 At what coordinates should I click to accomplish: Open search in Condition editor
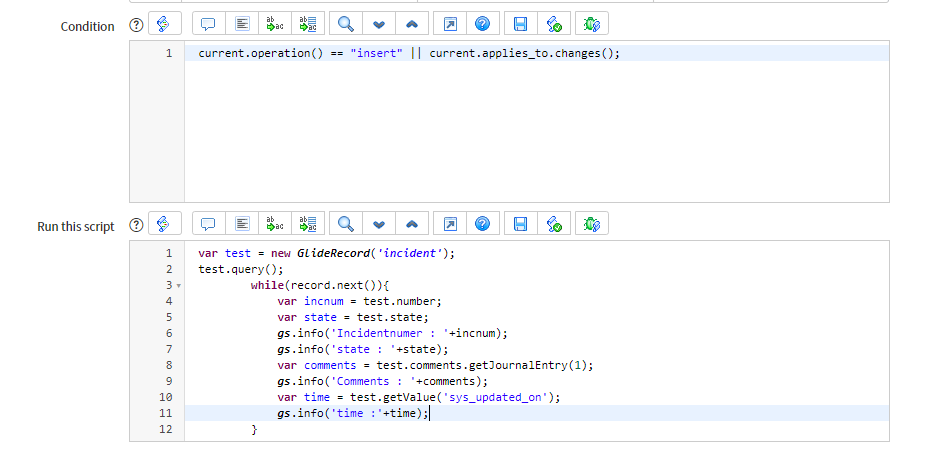click(x=345, y=25)
